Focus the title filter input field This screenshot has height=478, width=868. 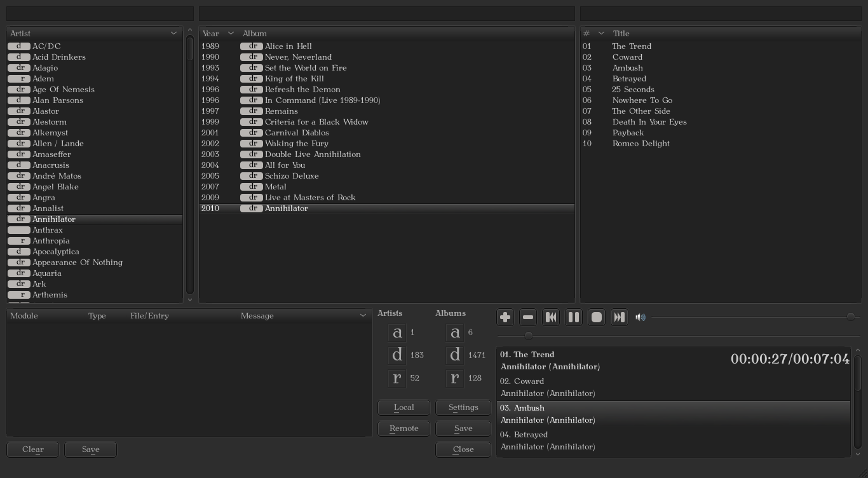(721, 14)
